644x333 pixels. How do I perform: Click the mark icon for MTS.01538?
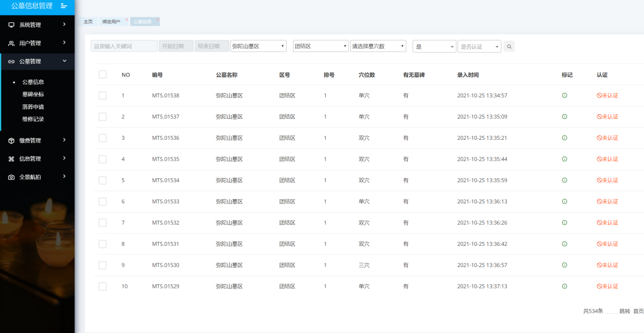click(x=564, y=95)
